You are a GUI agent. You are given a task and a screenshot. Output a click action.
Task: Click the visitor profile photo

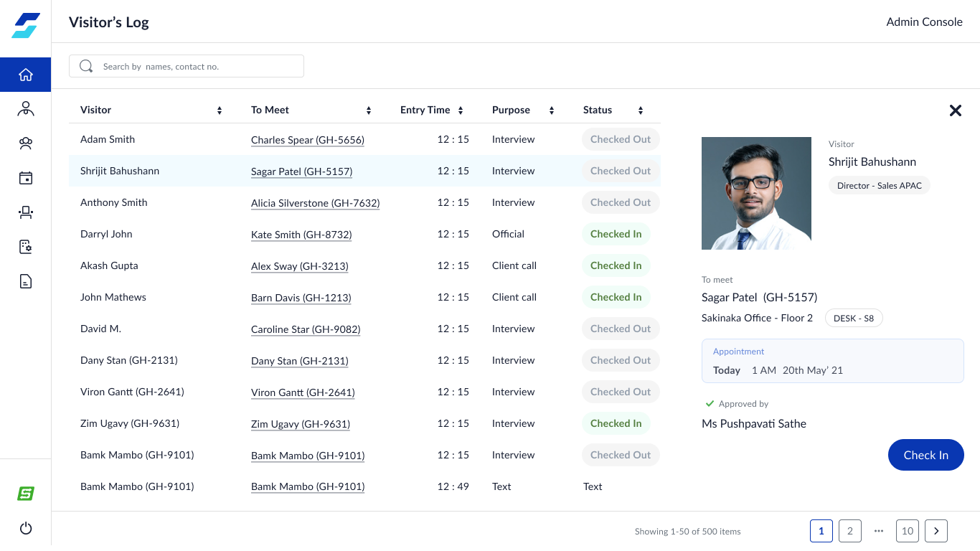pyautogui.click(x=756, y=194)
